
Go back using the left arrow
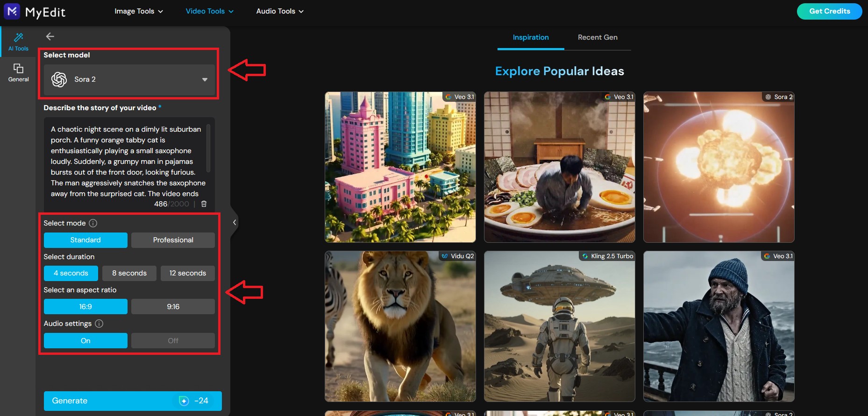[50, 36]
